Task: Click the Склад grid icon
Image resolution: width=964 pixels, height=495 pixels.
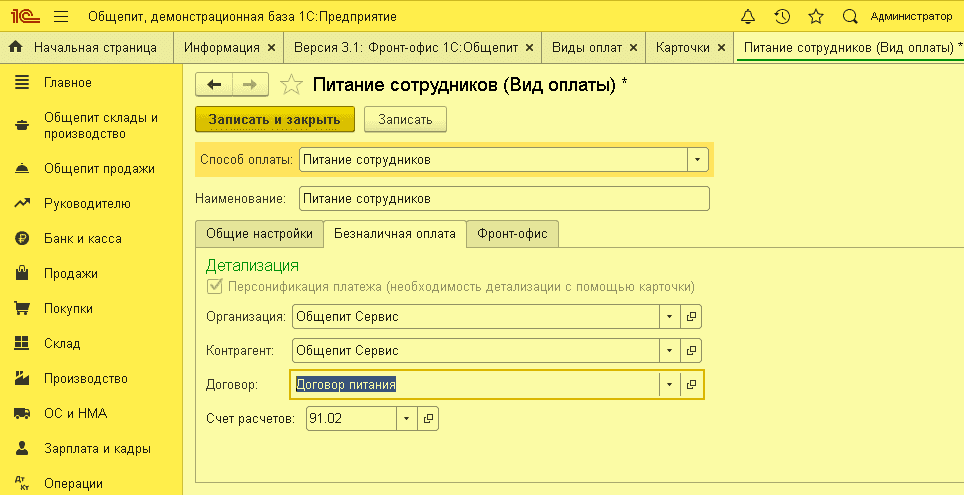Action: point(22,343)
